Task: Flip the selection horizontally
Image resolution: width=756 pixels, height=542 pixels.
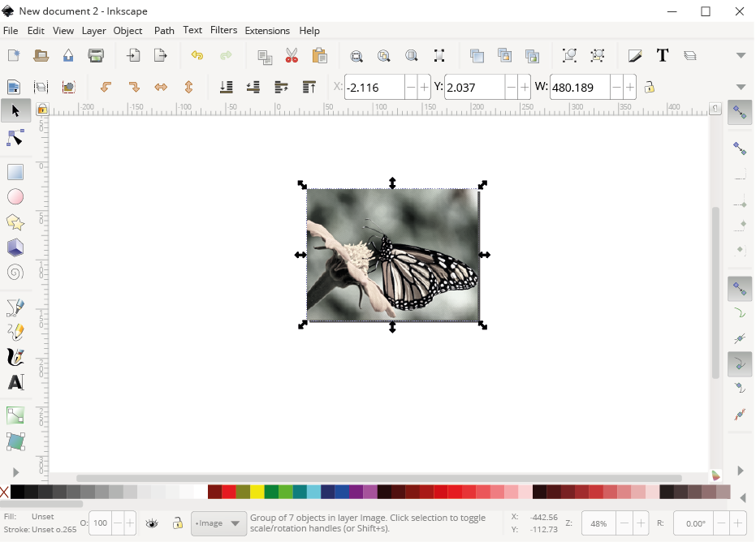Action: click(161, 87)
